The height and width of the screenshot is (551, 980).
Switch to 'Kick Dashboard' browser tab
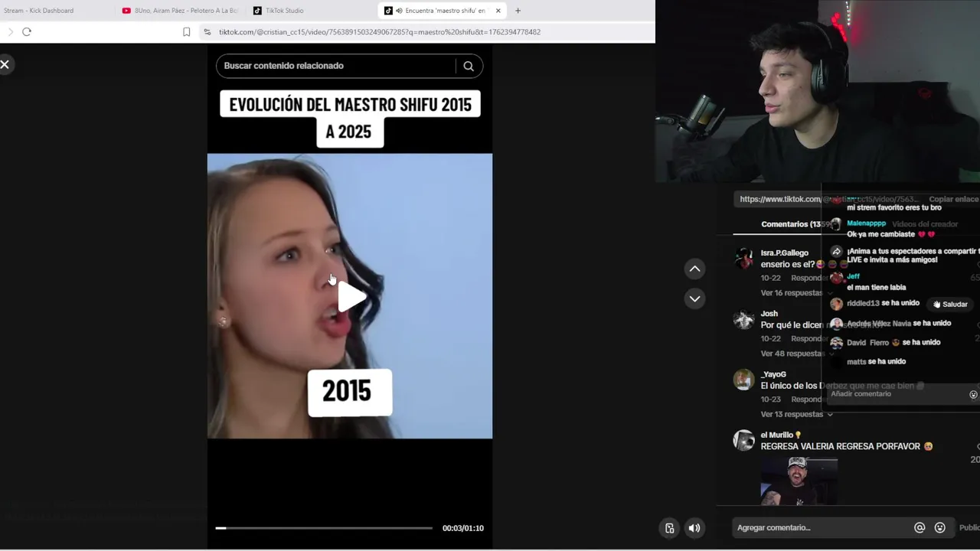click(x=39, y=11)
